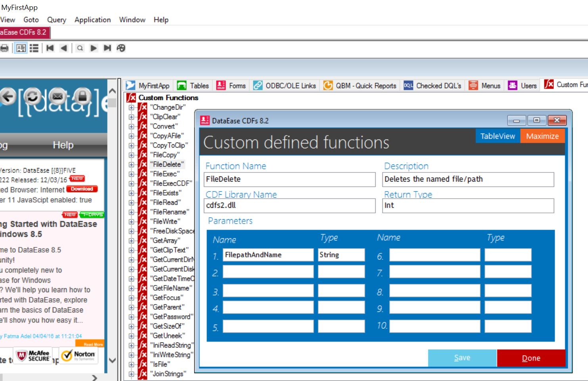
Task: Click the Description input field
Action: [468, 179]
